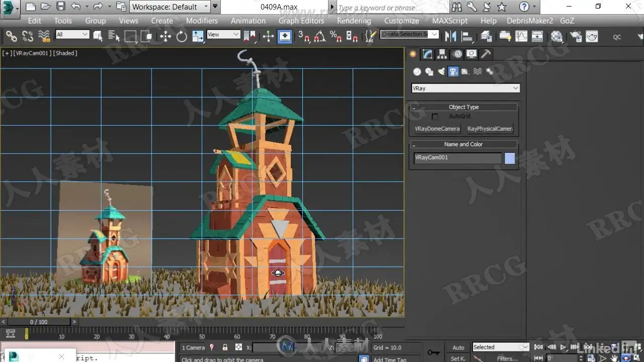This screenshot has width=644, height=362.
Task: Click the VRayDomeCamera button
Action: pyautogui.click(x=437, y=129)
